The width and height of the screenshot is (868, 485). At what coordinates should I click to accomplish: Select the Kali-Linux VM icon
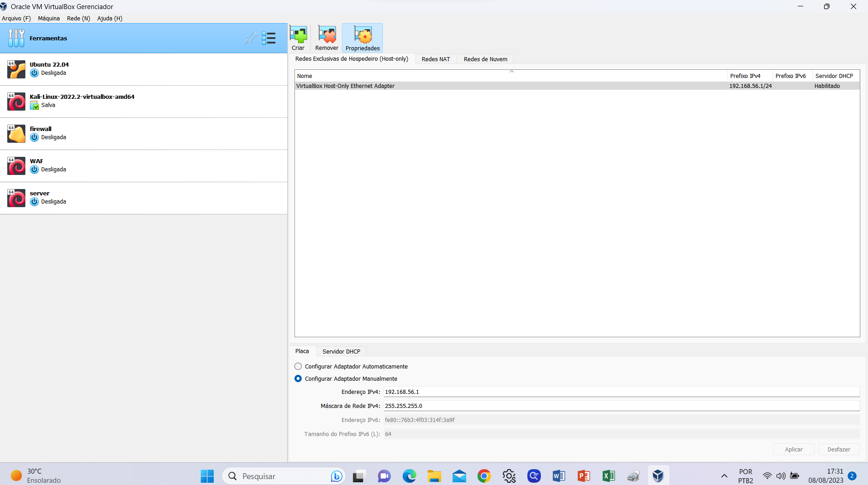[16, 102]
